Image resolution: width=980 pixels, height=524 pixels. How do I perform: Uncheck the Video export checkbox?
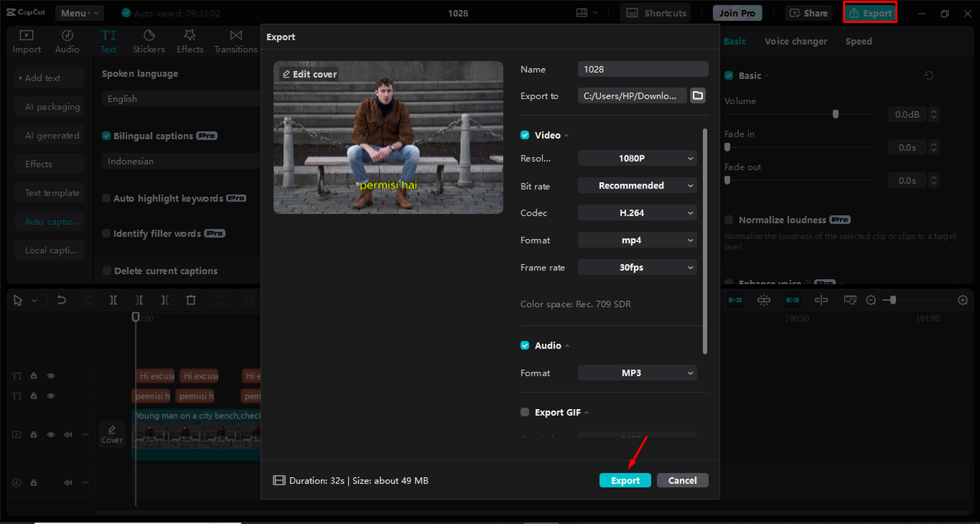pyautogui.click(x=524, y=135)
